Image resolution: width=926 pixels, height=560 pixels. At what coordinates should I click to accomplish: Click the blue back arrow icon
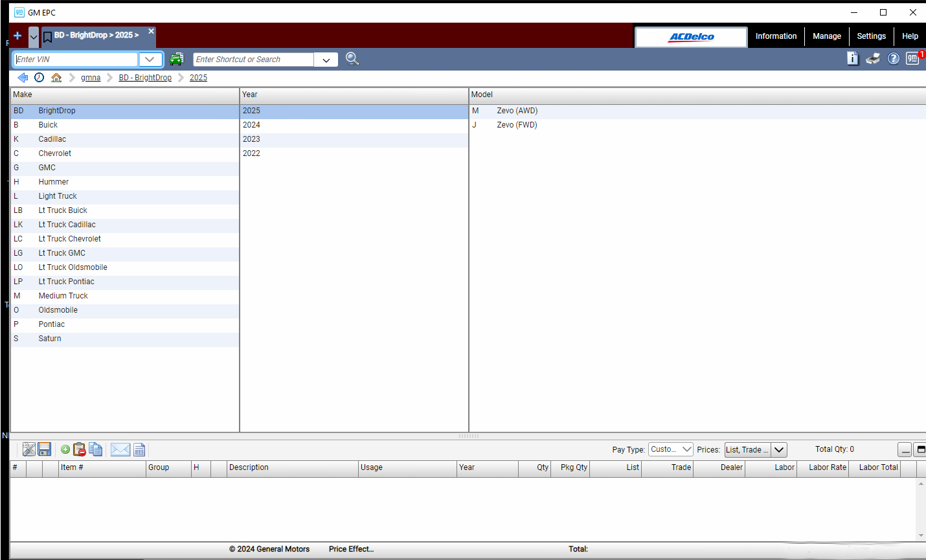point(23,78)
